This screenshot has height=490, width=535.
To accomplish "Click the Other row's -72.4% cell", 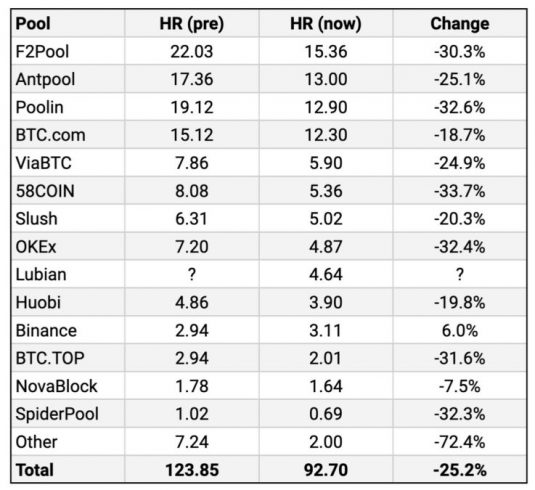I will point(460,442).
